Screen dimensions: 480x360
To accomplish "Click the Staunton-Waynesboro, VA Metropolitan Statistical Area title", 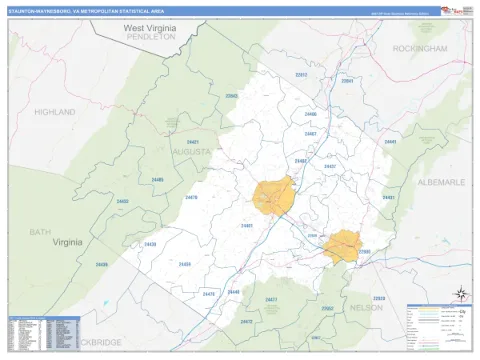I will 86,11.
